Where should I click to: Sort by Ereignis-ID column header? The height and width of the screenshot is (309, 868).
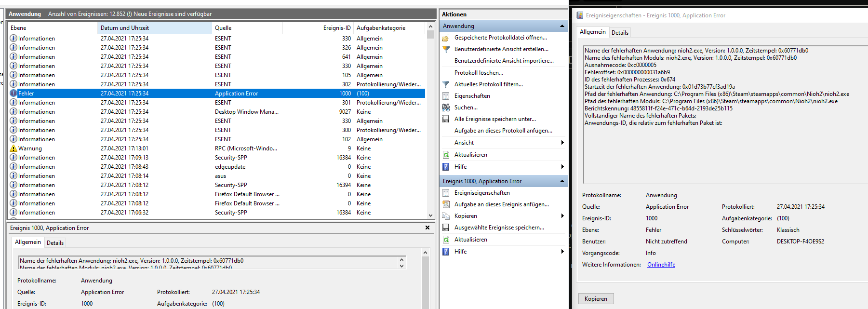318,28
